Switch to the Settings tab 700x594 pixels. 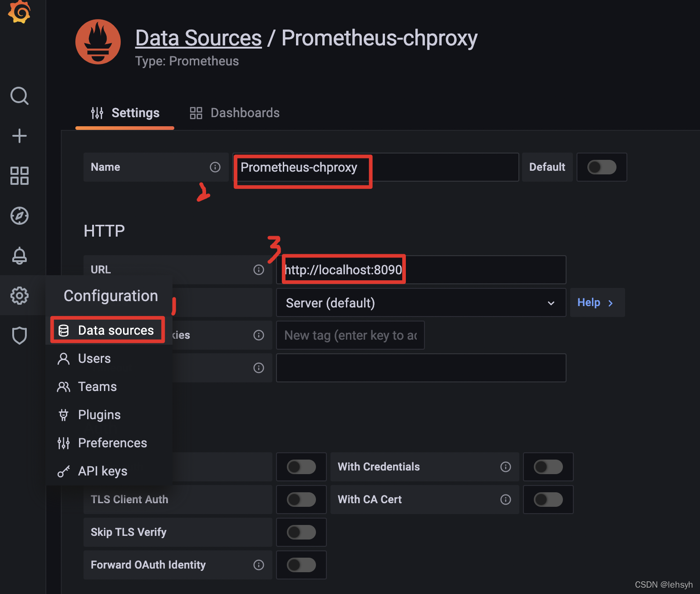(125, 113)
